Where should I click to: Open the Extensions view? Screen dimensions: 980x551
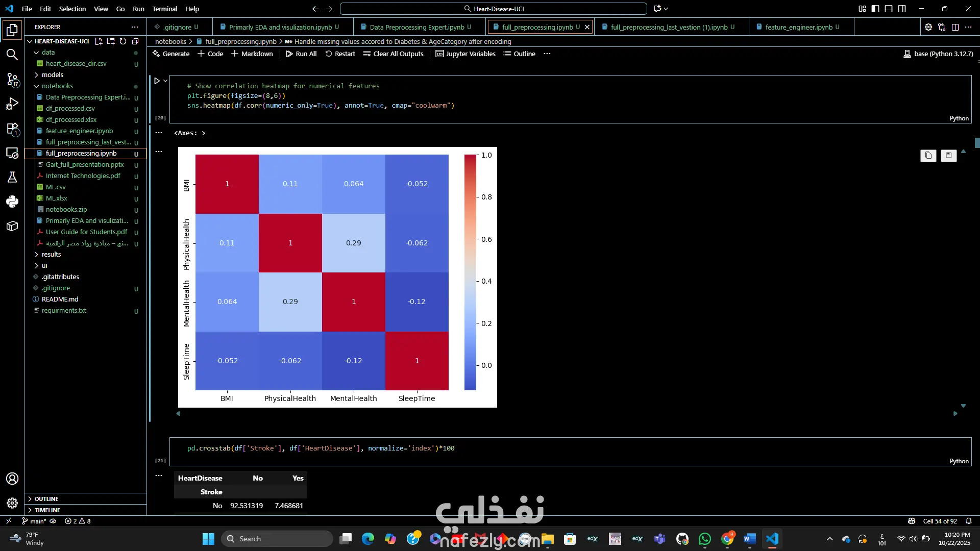coord(12,129)
